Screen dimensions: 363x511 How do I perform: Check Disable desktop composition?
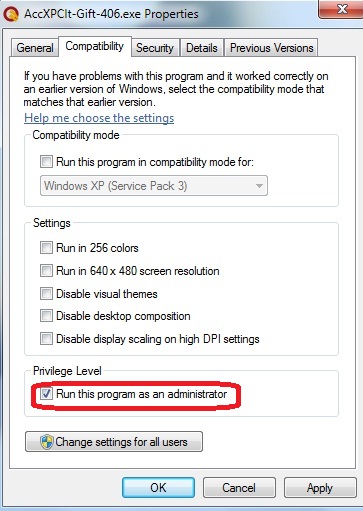[46, 316]
